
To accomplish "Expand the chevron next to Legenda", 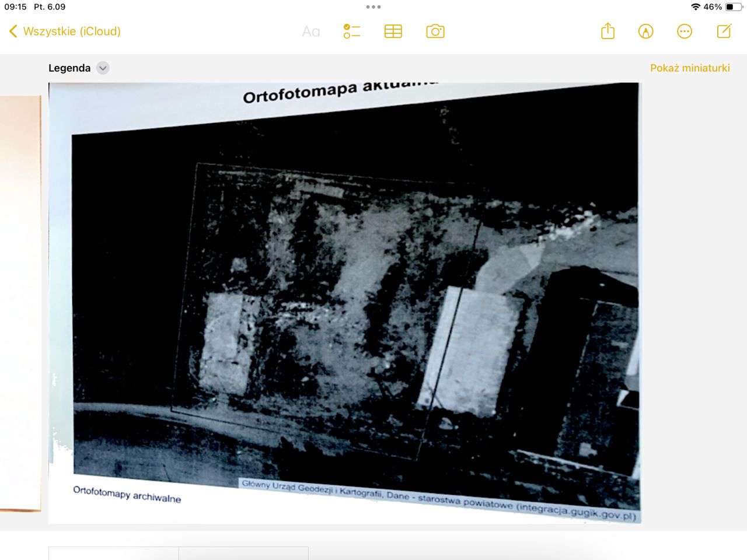I will (103, 68).
